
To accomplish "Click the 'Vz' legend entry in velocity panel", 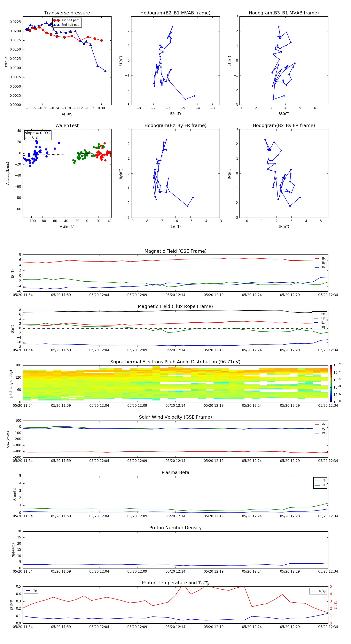I will pyautogui.click(x=320, y=433).
